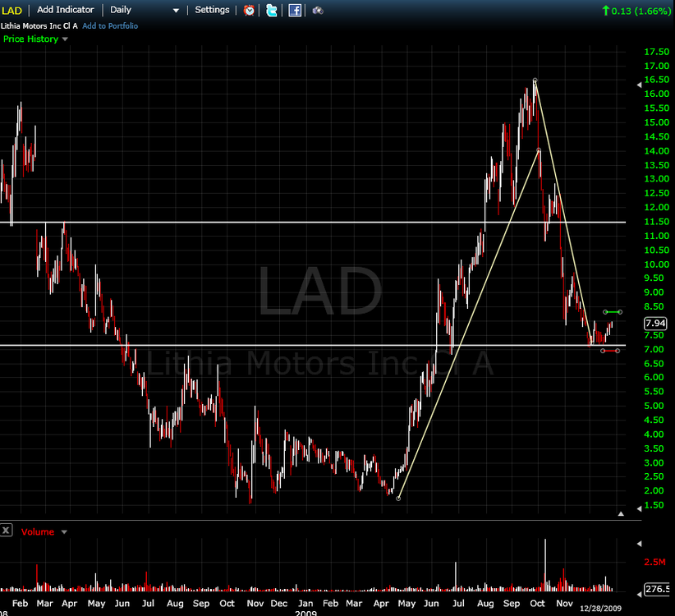Viewport: 675px width, 616px height.
Task: Click the white triangle marker beside 16.50
Action: click(x=639, y=85)
